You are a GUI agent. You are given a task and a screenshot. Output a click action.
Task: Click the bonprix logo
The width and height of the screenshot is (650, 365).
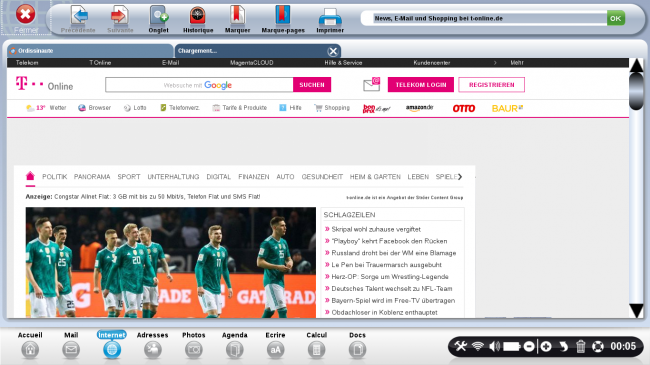[x=376, y=108]
